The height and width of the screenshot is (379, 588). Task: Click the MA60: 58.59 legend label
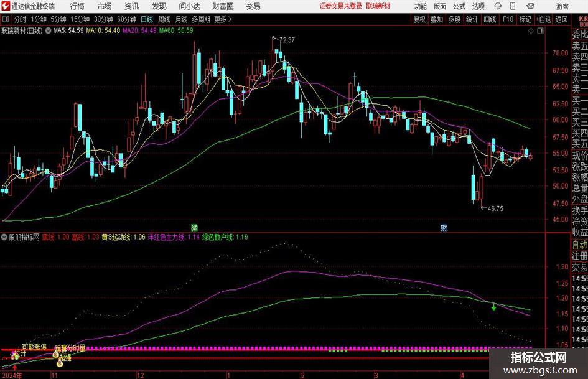[176, 30]
